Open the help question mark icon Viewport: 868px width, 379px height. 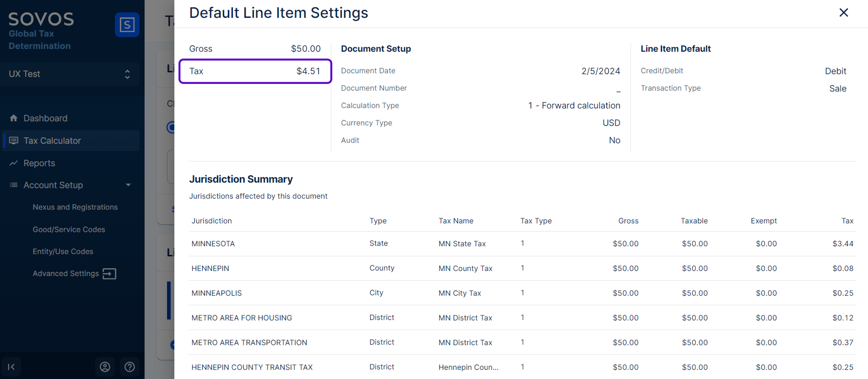[x=130, y=367]
